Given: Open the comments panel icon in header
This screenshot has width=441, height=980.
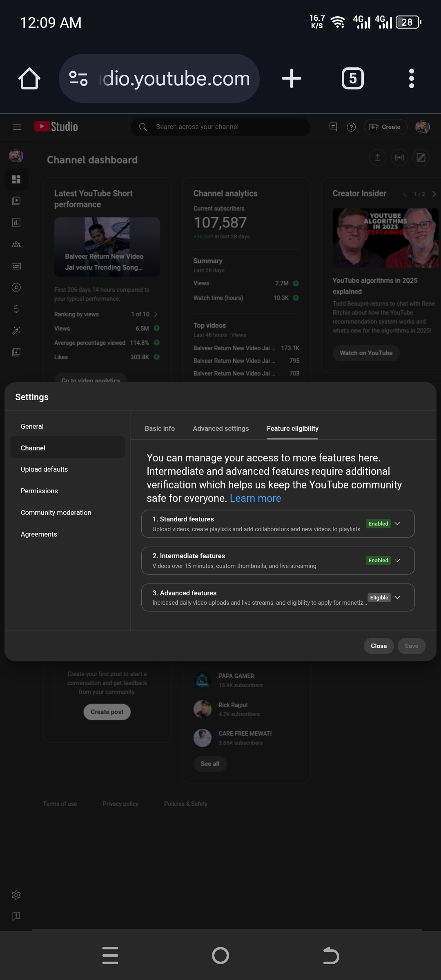Looking at the screenshot, I should pyautogui.click(x=333, y=127).
